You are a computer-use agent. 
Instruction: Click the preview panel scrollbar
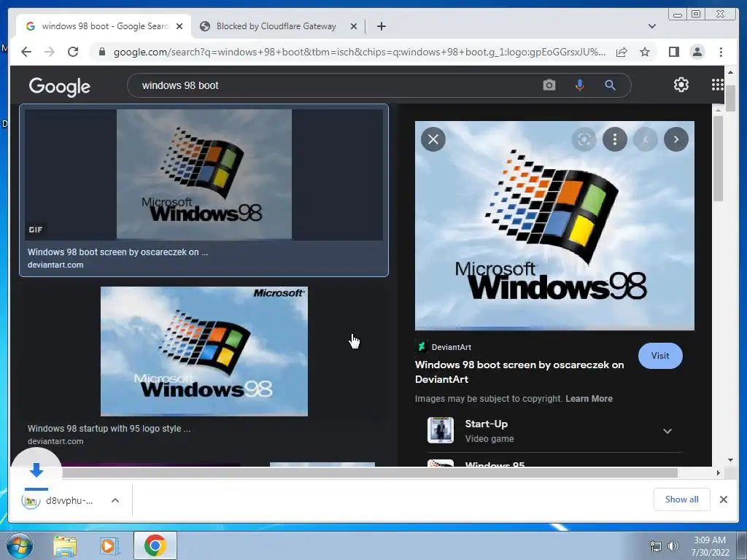718,158
